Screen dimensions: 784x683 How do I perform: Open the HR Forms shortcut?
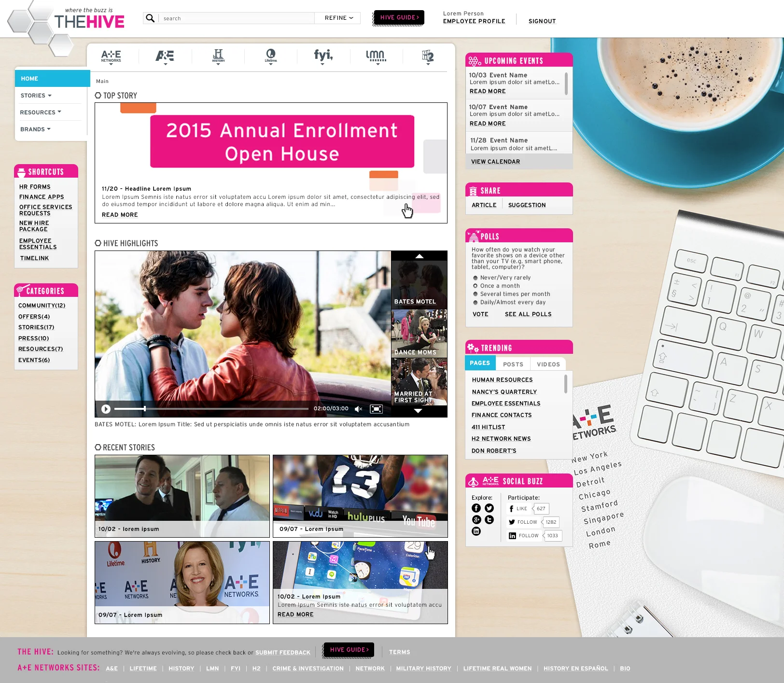coord(35,187)
